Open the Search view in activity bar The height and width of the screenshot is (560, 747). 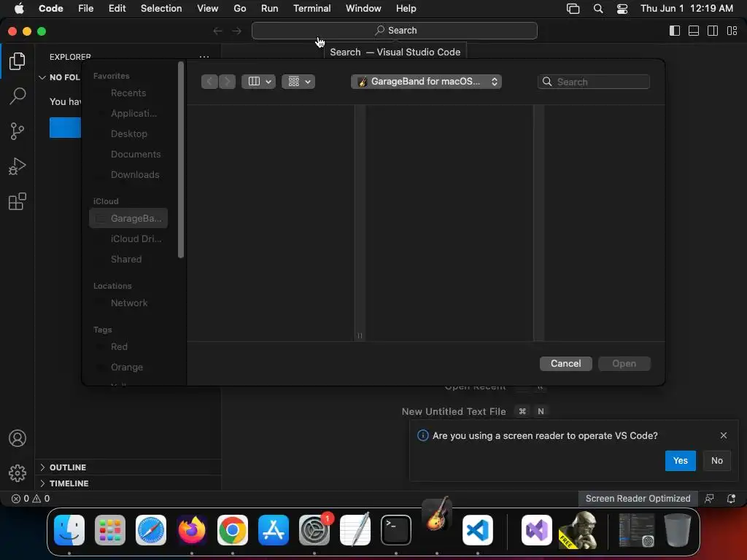[x=18, y=96]
